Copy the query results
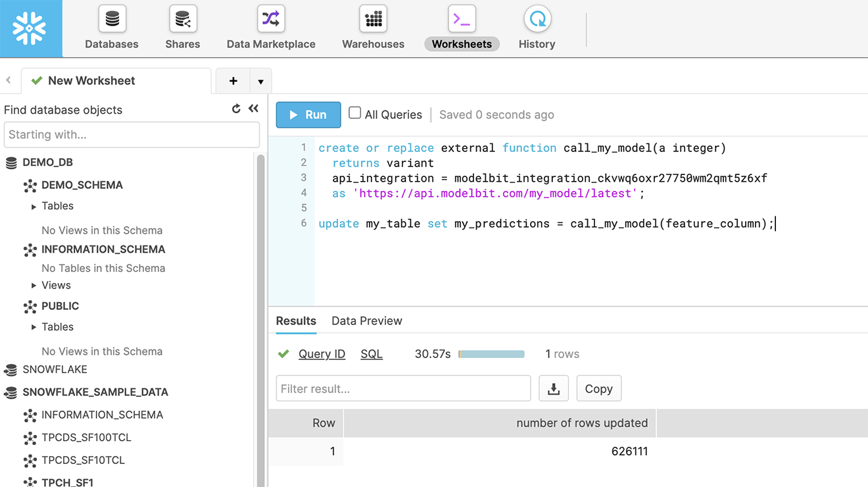Viewport: 868px width, 487px height. [x=598, y=389]
